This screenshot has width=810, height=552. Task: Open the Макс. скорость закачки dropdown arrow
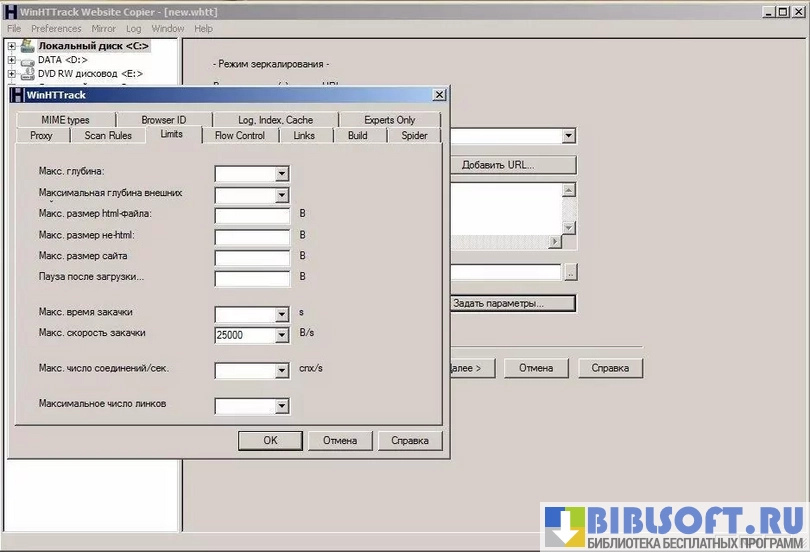tap(281, 336)
